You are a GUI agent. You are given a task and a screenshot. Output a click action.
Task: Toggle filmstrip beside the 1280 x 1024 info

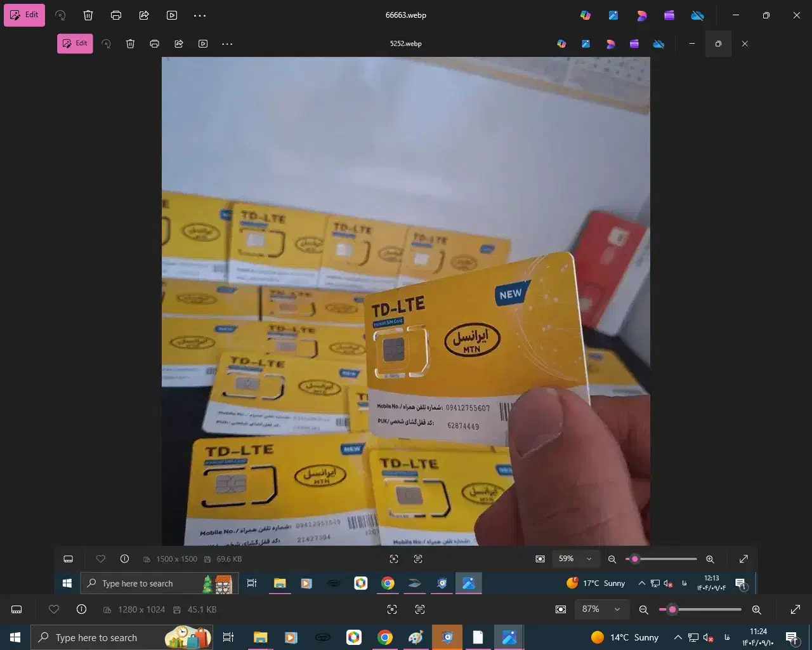tap(17, 609)
